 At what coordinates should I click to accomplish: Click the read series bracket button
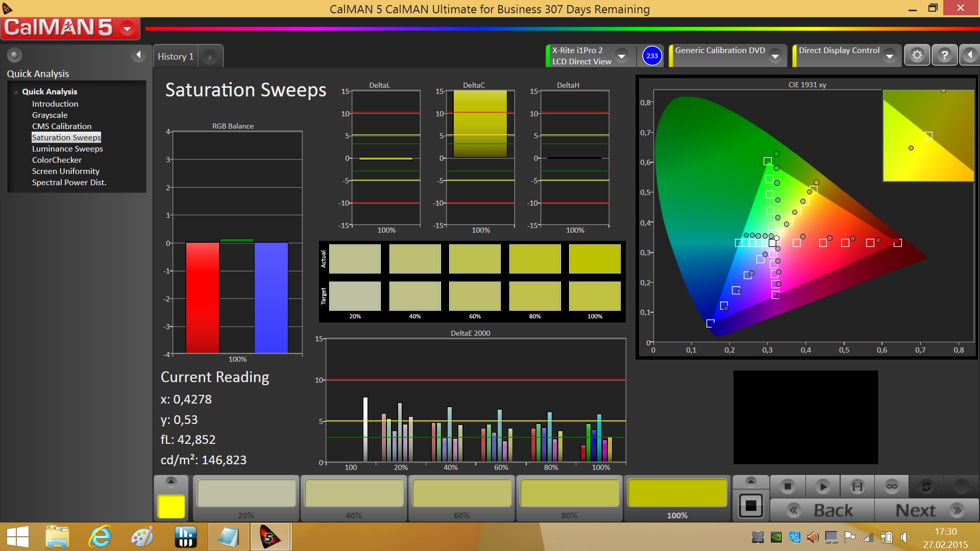click(857, 487)
